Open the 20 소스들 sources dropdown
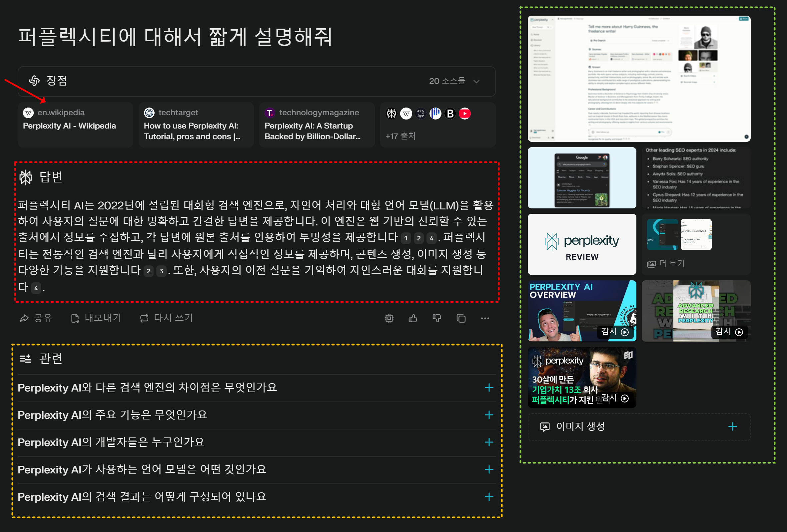Screen dimensions: 787x532 (x=454, y=81)
